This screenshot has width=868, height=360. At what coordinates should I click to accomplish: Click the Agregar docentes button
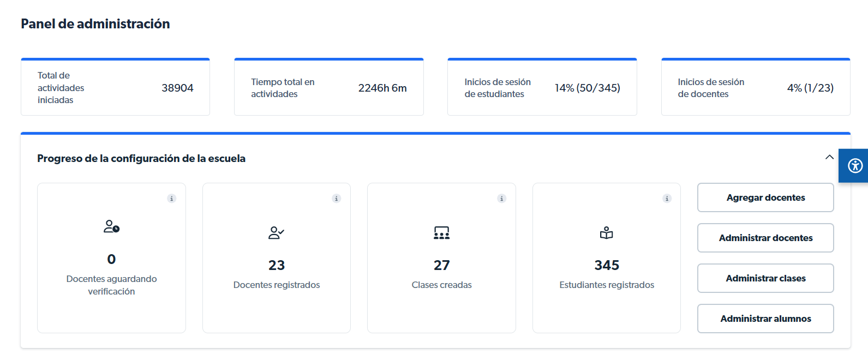[x=765, y=197]
